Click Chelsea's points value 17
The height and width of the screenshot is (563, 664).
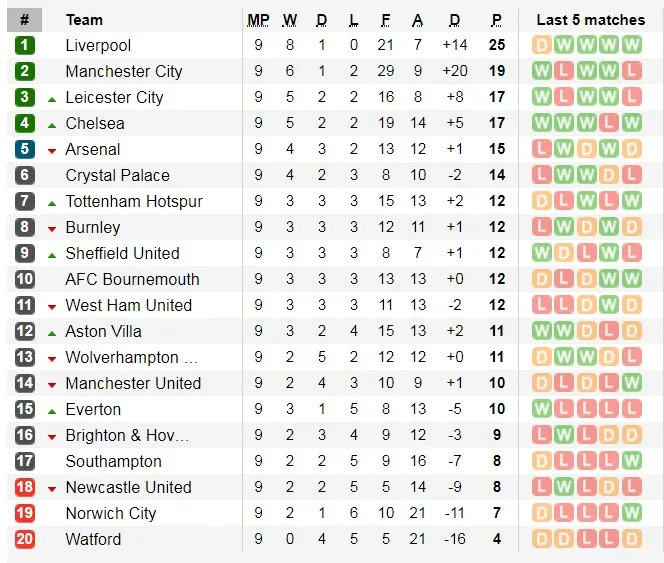[x=496, y=123]
